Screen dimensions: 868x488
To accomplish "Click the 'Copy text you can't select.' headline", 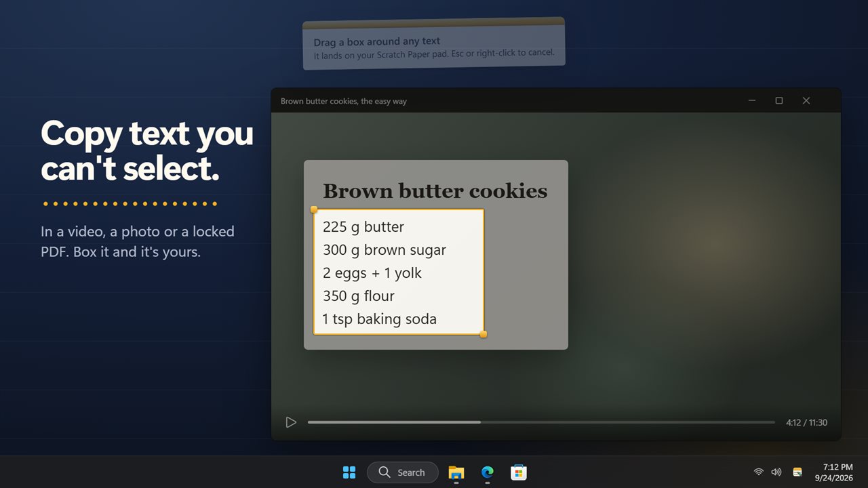I will tap(147, 150).
